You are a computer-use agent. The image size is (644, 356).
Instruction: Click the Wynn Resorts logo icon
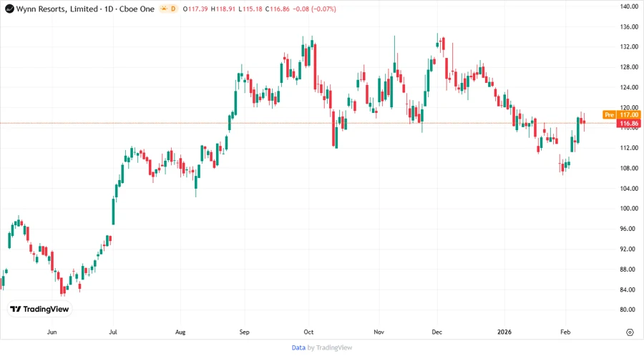tap(9, 9)
